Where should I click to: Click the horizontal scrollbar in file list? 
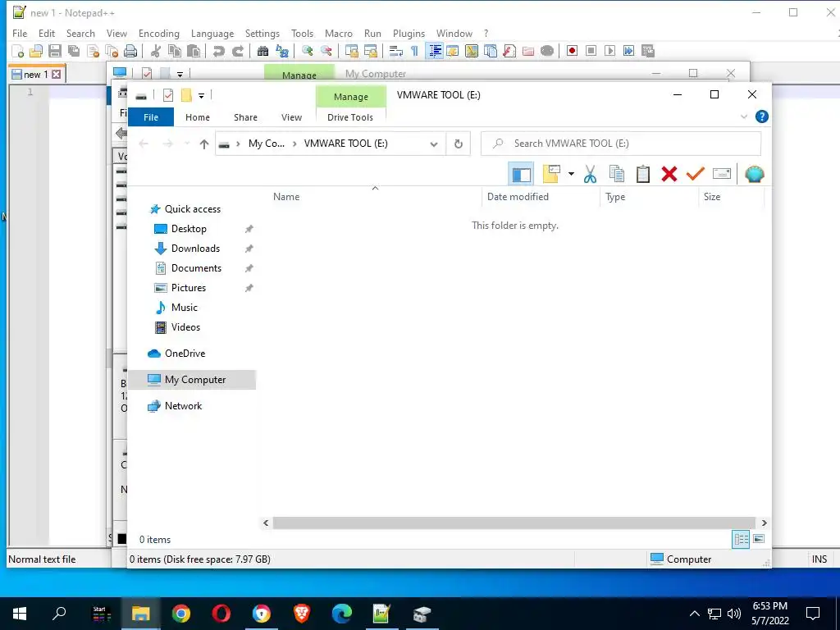point(514,523)
